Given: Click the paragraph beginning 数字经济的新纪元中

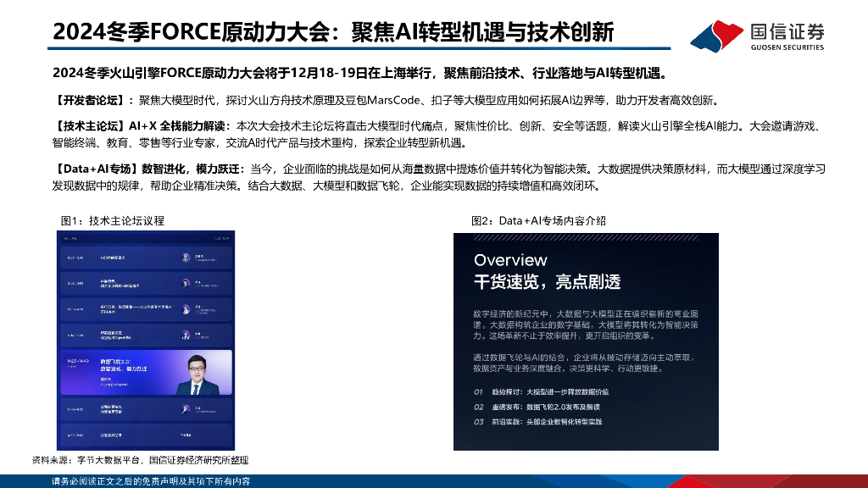Looking at the screenshot, I should [586, 324].
